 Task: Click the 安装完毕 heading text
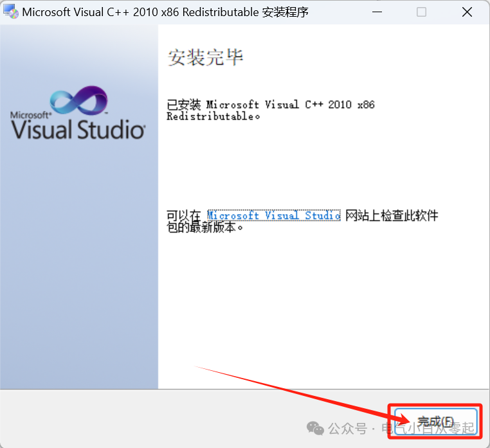coord(205,58)
